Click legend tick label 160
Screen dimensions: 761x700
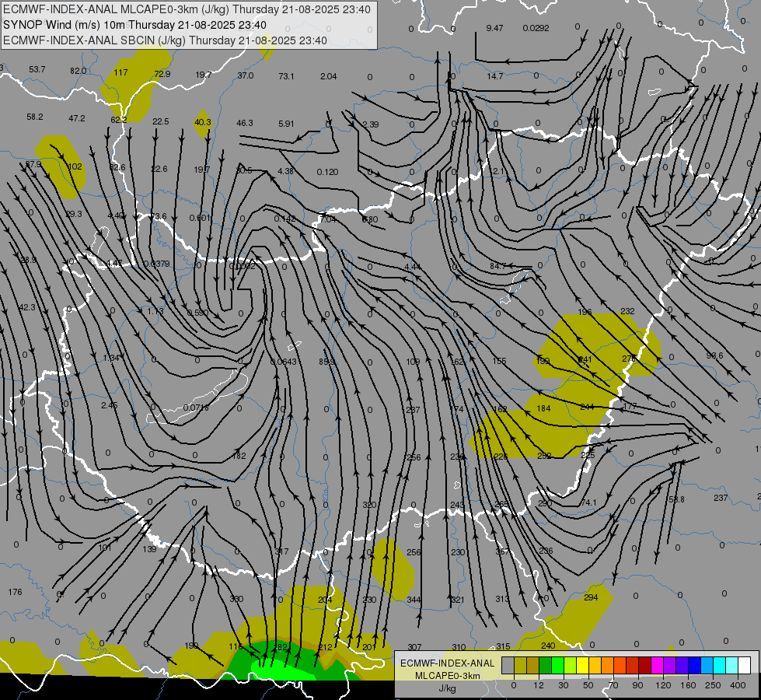pos(688,685)
